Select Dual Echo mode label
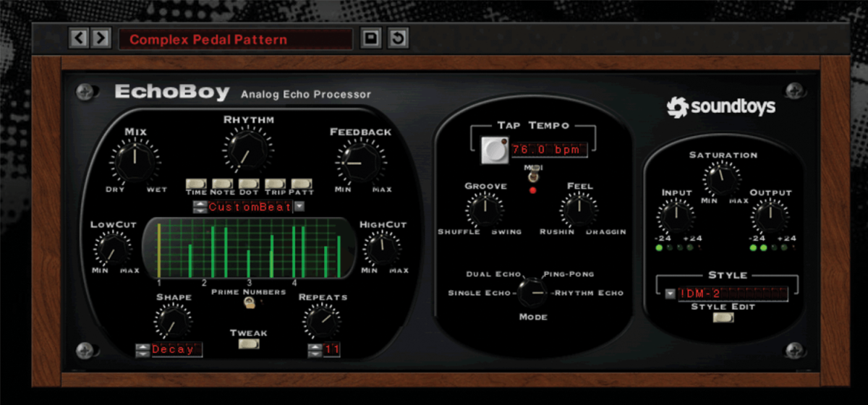This screenshot has height=405, width=868. coord(493,275)
